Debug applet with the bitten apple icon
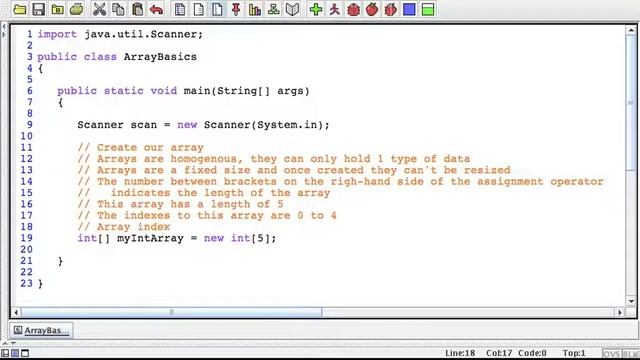The image size is (640, 360). (391, 9)
